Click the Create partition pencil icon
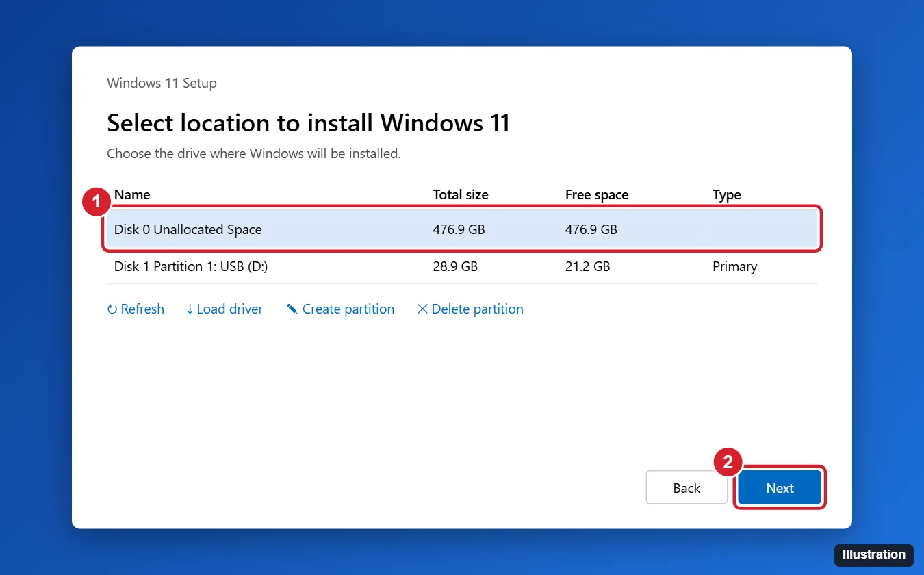924x575 pixels. pyautogui.click(x=292, y=309)
